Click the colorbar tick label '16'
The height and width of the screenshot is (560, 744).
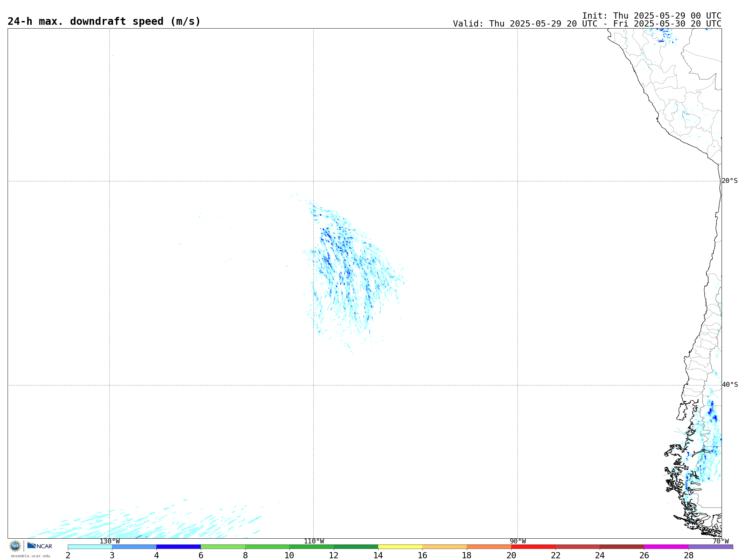tap(423, 556)
